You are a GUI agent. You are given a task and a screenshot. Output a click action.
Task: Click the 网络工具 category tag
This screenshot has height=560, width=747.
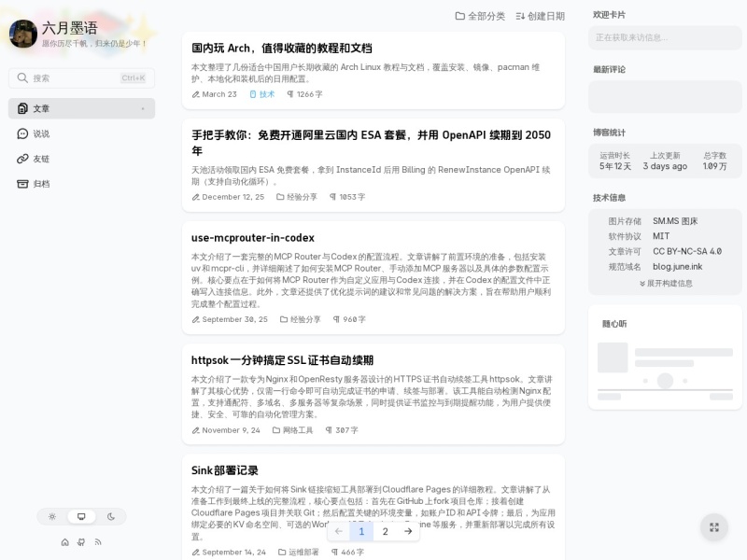pyautogui.click(x=293, y=430)
